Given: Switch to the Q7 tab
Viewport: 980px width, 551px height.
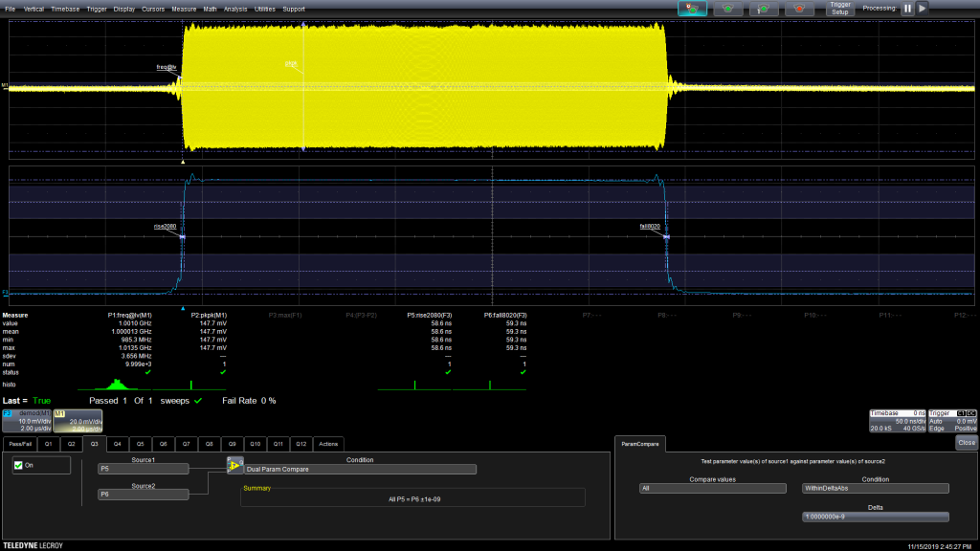Looking at the screenshot, I should pos(187,444).
